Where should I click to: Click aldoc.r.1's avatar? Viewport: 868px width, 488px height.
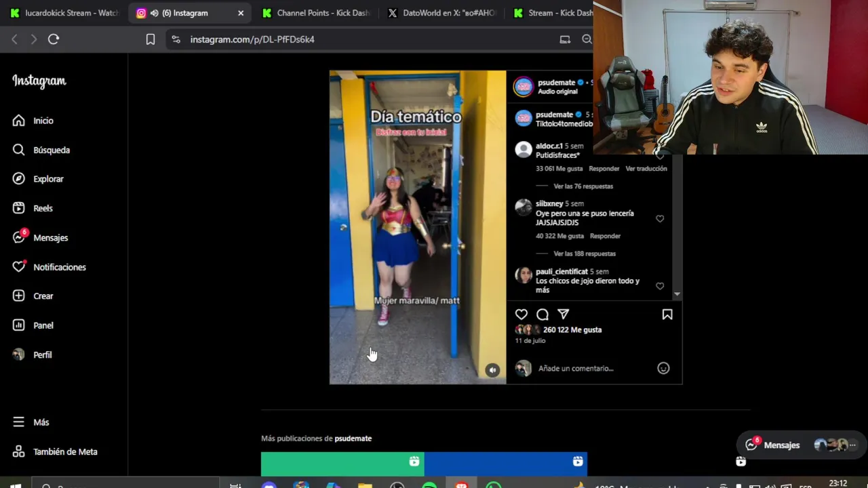[x=523, y=150]
